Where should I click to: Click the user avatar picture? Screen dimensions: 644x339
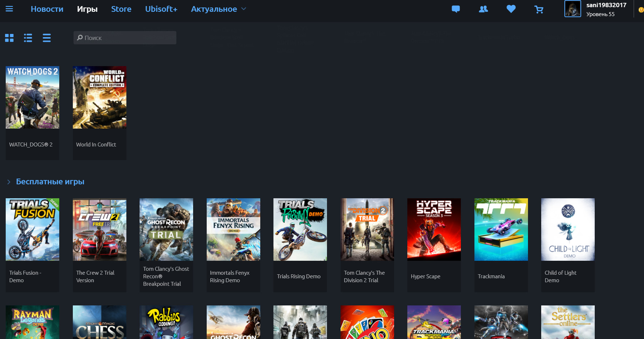[x=573, y=9]
